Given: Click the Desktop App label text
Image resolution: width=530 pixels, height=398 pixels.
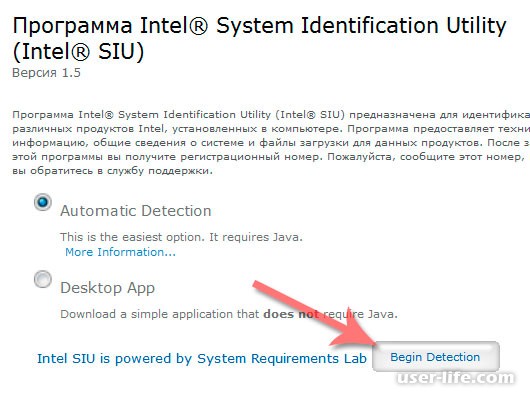Looking at the screenshot, I should click(107, 288).
